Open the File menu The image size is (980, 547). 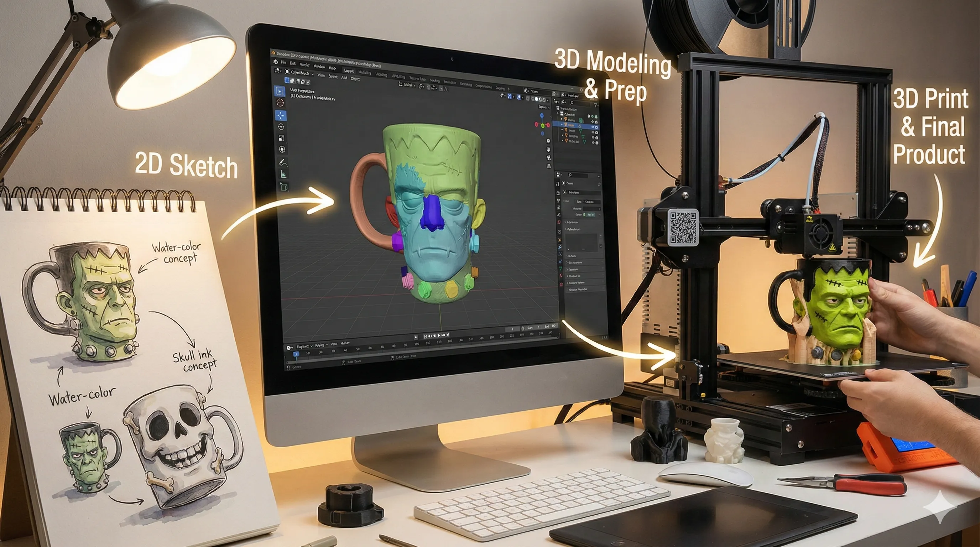click(x=283, y=62)
